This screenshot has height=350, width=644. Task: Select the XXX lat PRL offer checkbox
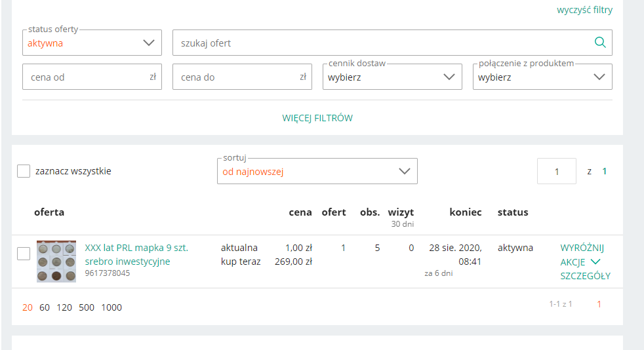[24, 254]
